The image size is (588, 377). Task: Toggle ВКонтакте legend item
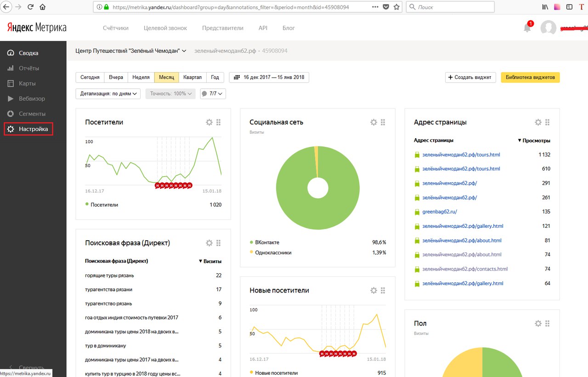(265, 242)
